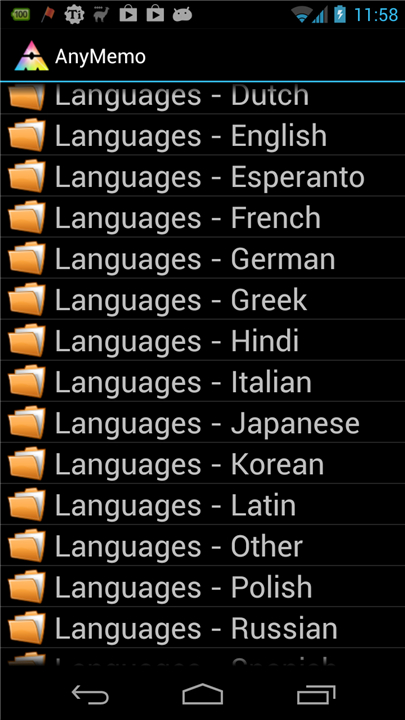Open the Languages - Italian category
Viewport: 405px width, 720px height.
point(202,382)
